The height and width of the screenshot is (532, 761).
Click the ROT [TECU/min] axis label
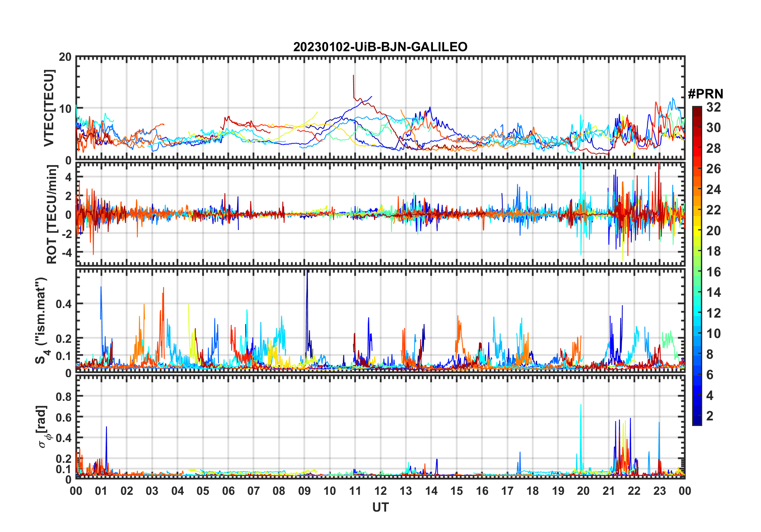tap(52, 214)
